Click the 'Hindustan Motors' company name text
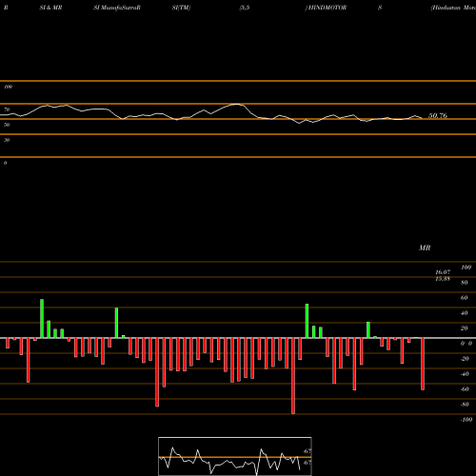 pos(453,8)
